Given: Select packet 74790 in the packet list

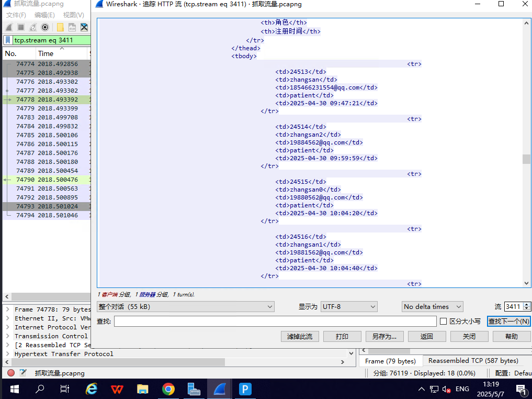Looking at the screenshot, I should 47,180.
